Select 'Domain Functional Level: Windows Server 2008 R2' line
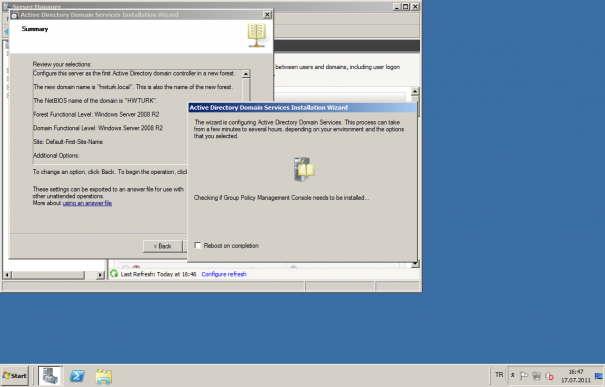Viewport: 605px width, 387px height. (98, 128)
